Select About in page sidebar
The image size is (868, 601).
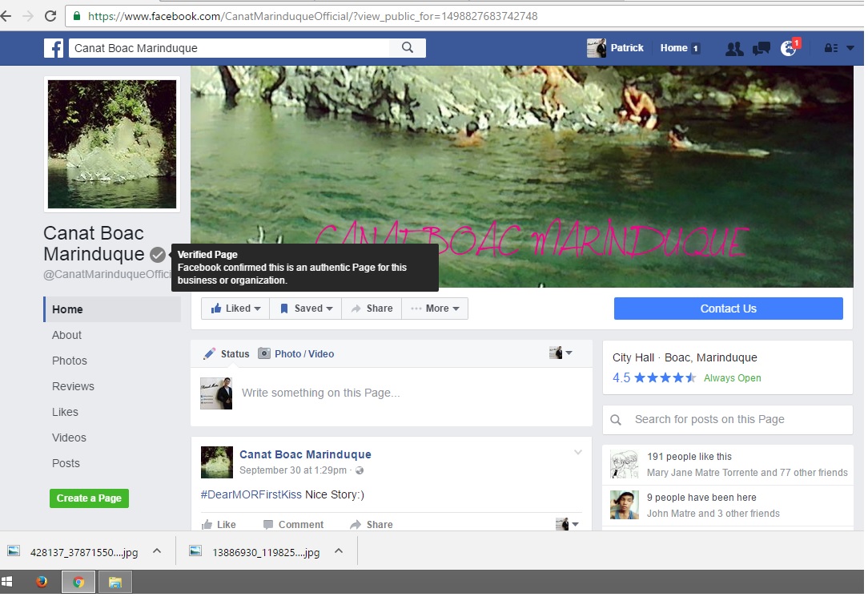pyautogui.click(x=66, y=335)
